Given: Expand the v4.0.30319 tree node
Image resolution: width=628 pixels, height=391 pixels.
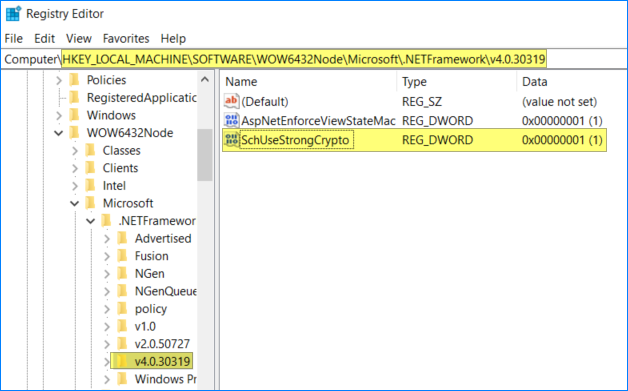Looking at the screenshot, I should tap(107, 362).
